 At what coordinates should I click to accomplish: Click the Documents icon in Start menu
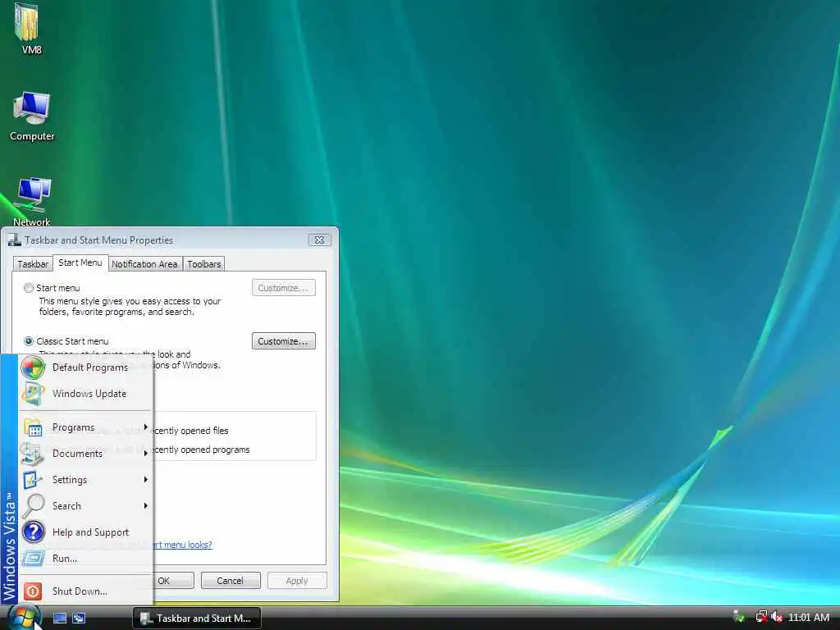tap(32, 454)
